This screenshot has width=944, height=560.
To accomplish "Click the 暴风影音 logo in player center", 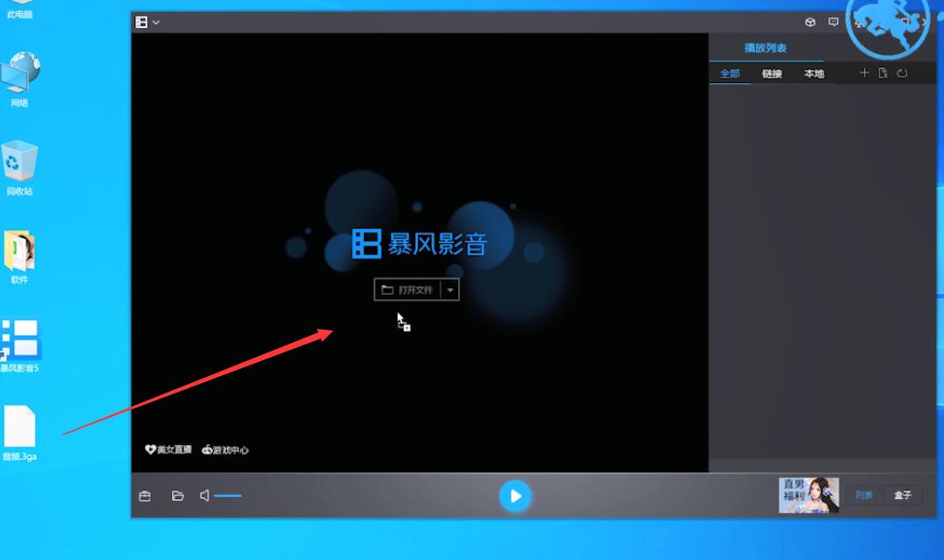I will tap(420, 243).
